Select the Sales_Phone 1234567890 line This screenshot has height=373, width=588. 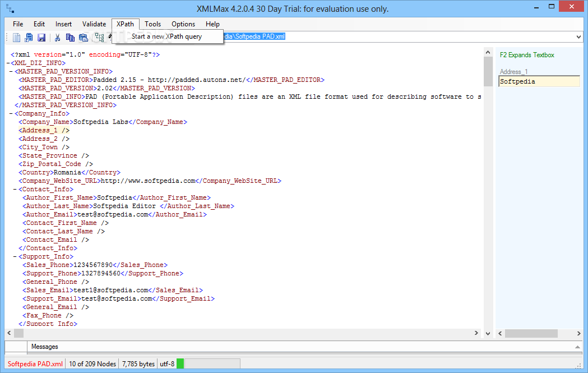pyautogui.click(x=95, y=265)
